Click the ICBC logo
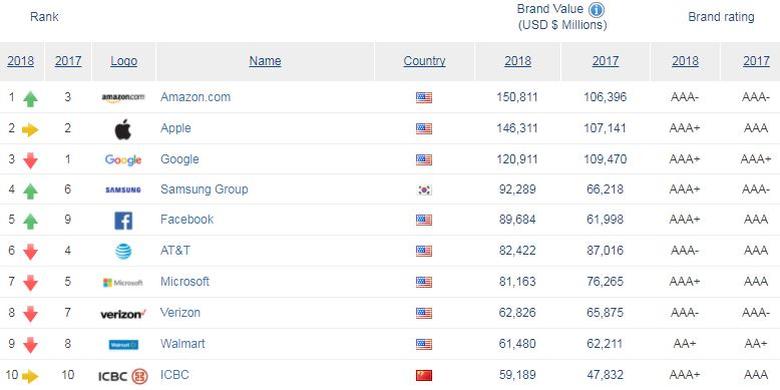This screenshot has height=390, width=780. click(123, 376)
